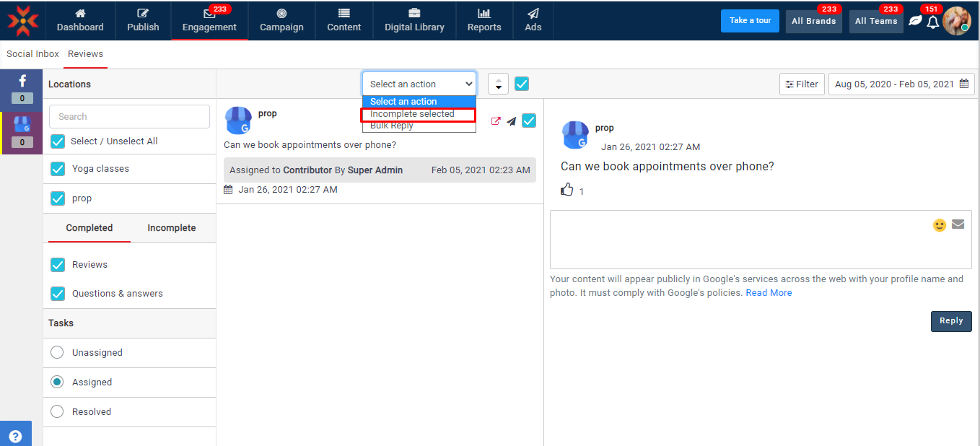This screenshot has height=446, width=980.
Task: Open the Social Inbox tab
Action: pos(32,54)
